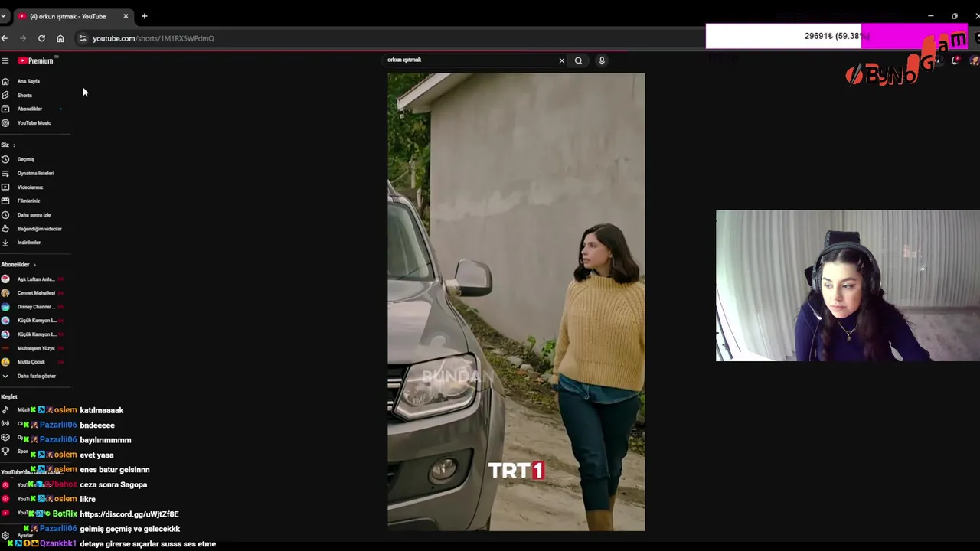
Task: Expand the Siz section chevron
Action: point(14,145)
